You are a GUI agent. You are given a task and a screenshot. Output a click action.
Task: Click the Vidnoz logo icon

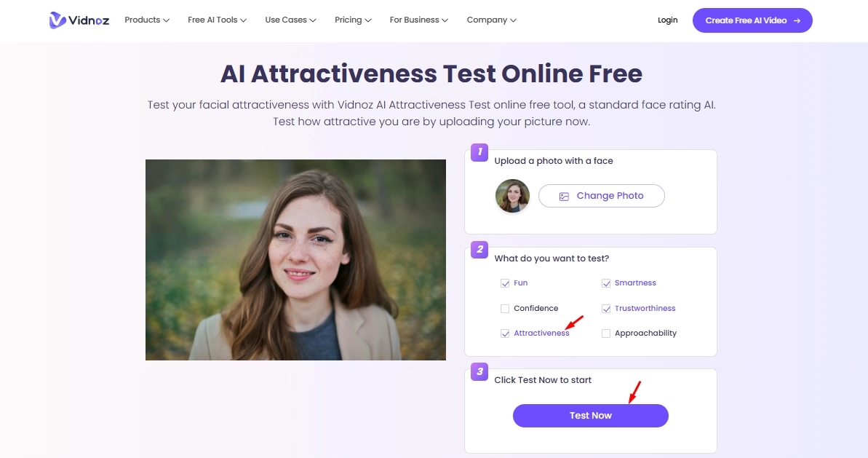tap(57, 20)
